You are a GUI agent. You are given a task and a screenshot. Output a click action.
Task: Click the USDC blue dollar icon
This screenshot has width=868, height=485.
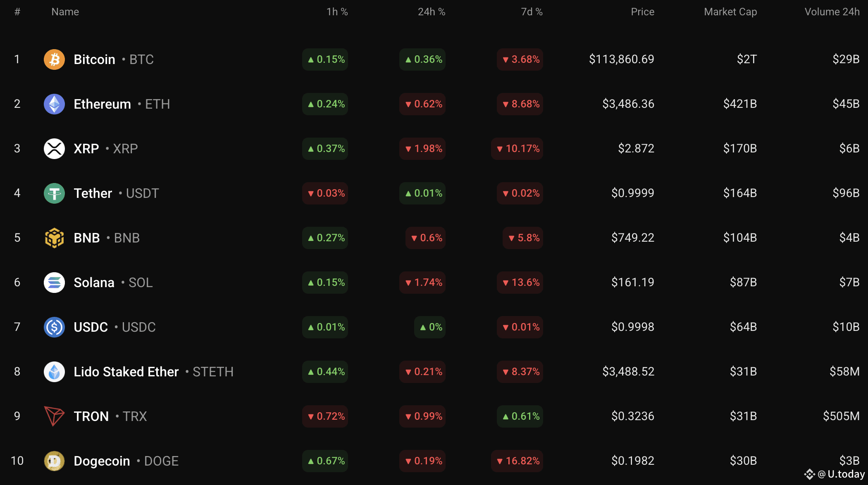pyautogui.click(x=54, y=327)
